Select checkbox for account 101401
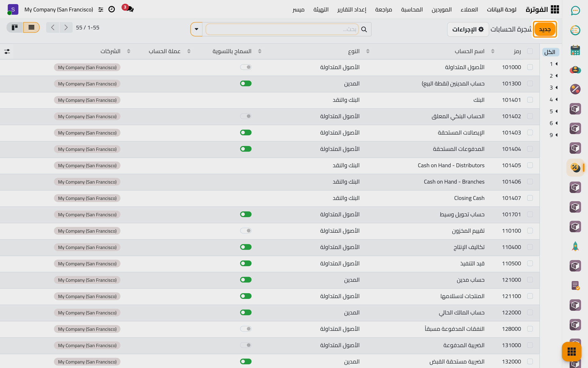Image resolution: width=588 pixels, height=368 pixels. tap(530, 100)
